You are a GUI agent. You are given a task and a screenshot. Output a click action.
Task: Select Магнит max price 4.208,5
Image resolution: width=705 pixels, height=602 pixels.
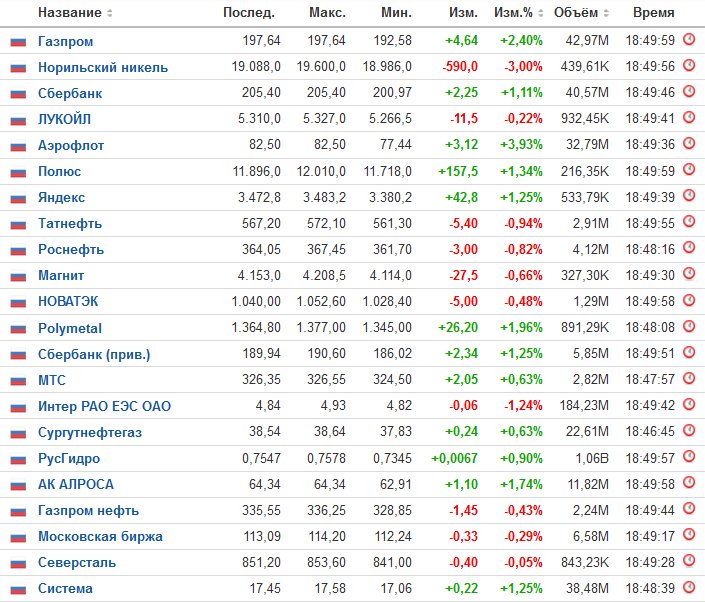point(324,275)
